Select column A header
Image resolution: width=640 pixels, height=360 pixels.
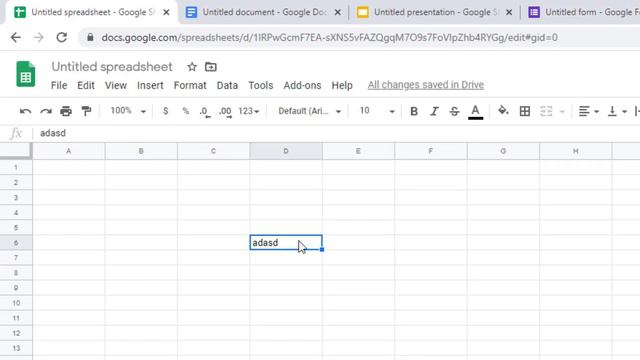(69, 151)
